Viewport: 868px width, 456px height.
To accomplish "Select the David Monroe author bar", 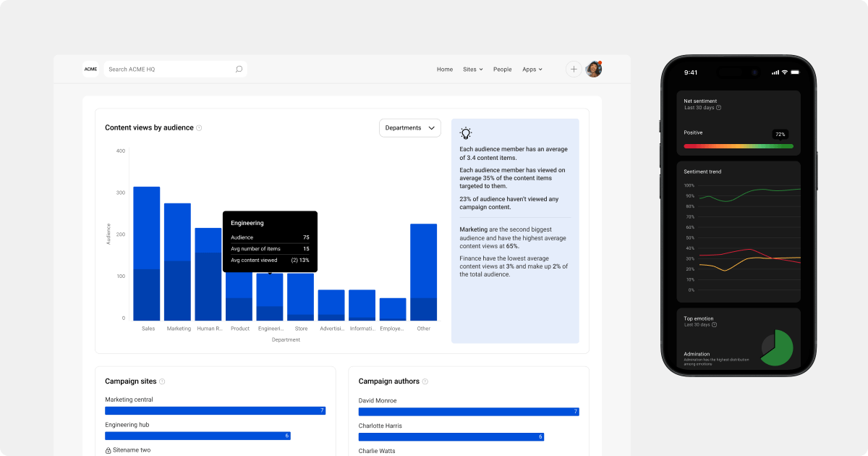I will [x=469, y=411].
